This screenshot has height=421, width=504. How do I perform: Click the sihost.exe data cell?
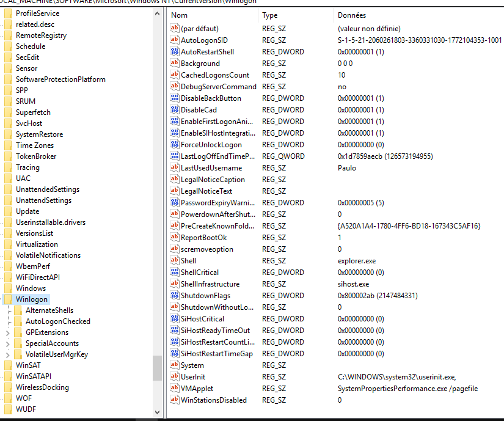click(353, 284)
